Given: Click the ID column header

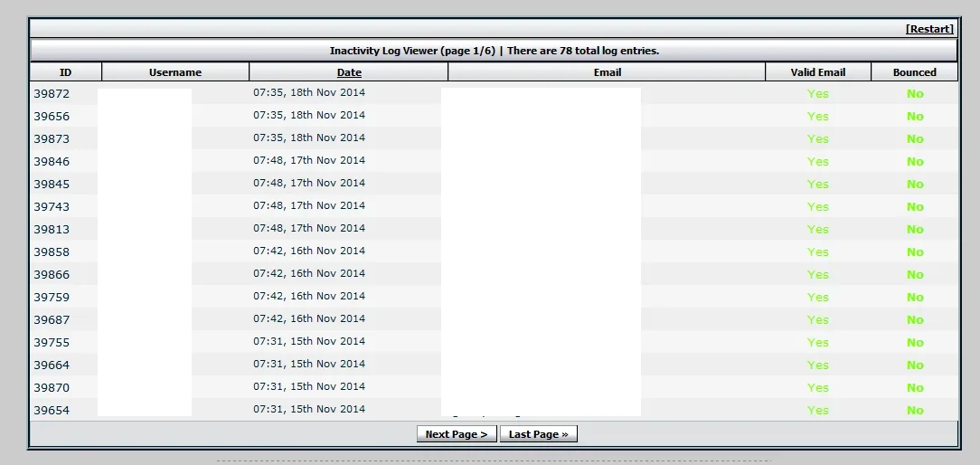Looking at the screenshot, I should pyautogui.click(x=65, y=72).
